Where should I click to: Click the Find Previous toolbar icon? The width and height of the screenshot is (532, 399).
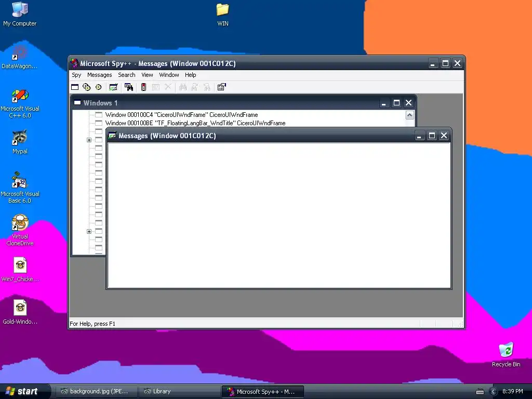point(207,87)
